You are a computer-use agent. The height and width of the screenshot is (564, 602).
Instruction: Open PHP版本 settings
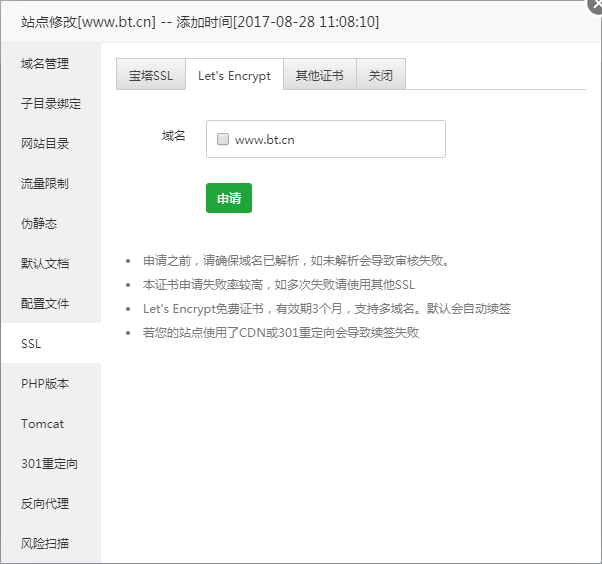tap(46, 383)
